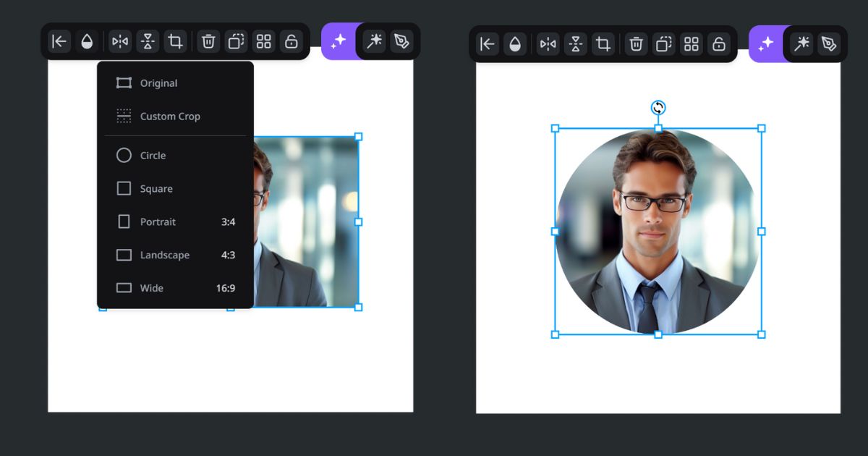868x456 pixels.
Task: Select the circle-cropped portrait photo
Action: pyautogui.click(x=658, y=232)
